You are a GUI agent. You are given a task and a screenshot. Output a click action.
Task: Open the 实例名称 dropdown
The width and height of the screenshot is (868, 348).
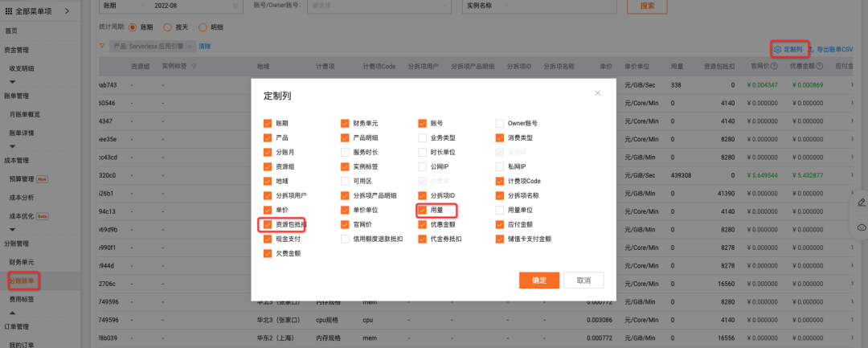pos(489,5)
